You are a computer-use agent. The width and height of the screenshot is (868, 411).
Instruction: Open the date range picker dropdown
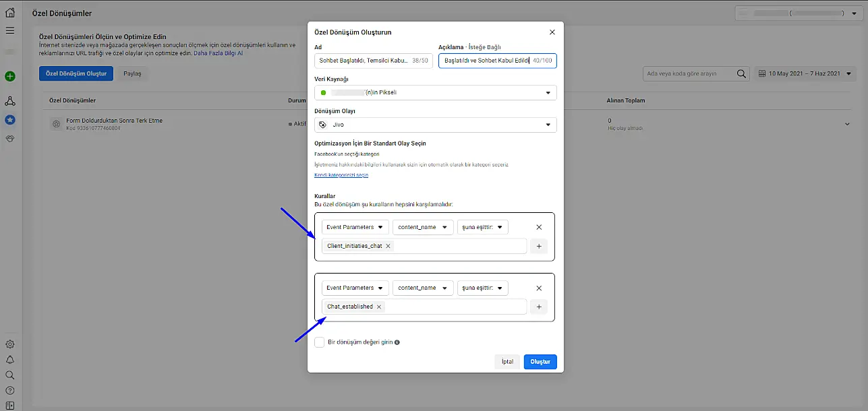805,73
